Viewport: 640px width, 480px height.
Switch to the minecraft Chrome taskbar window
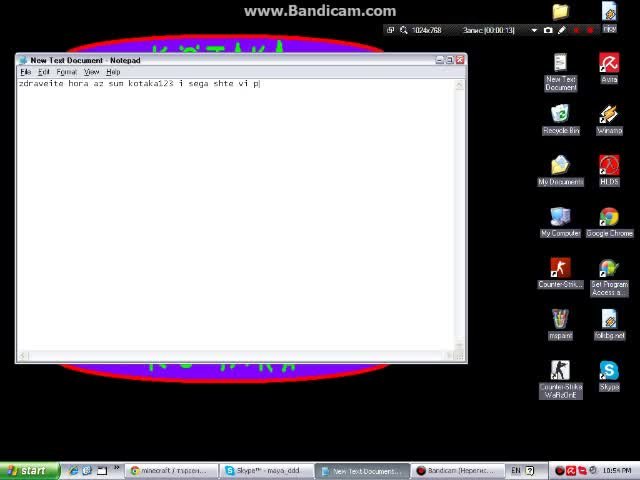tap(171, 470)
